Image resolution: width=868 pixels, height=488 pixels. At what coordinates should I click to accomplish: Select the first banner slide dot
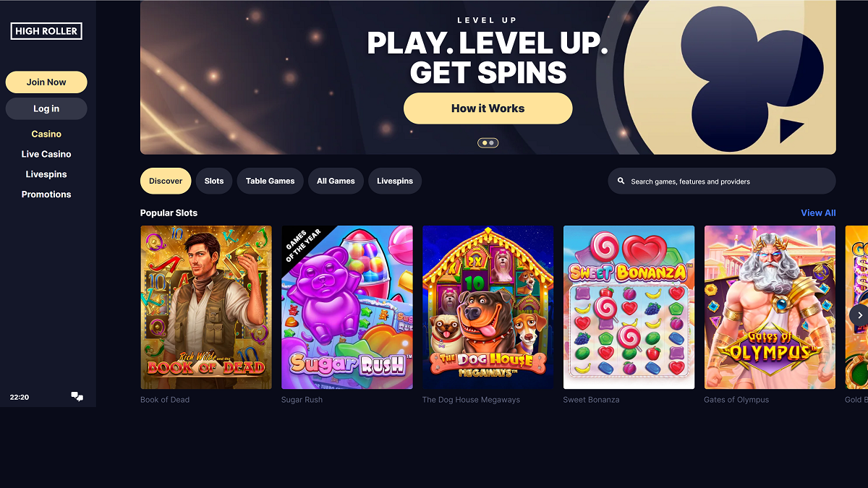(x=484, y=143)
